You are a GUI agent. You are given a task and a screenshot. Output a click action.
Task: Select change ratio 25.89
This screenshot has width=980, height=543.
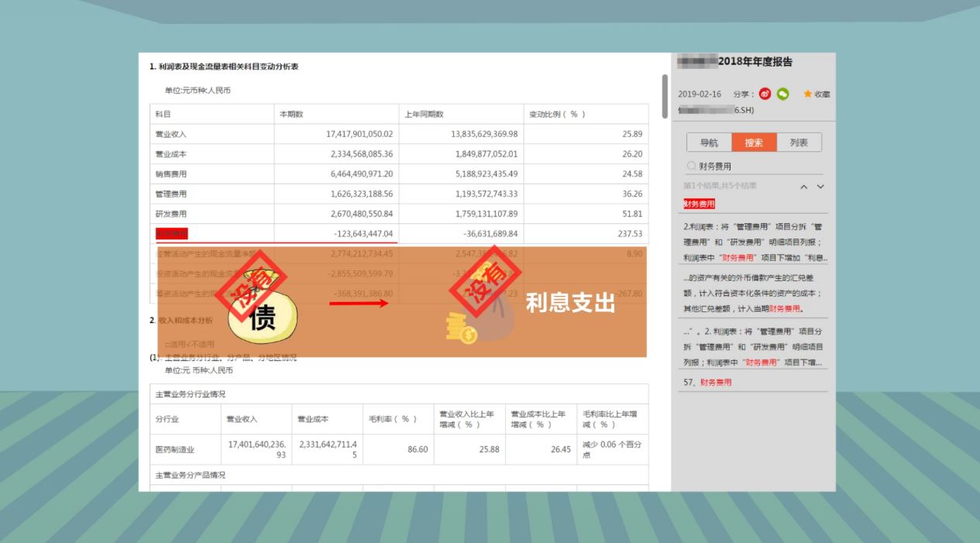632,134
